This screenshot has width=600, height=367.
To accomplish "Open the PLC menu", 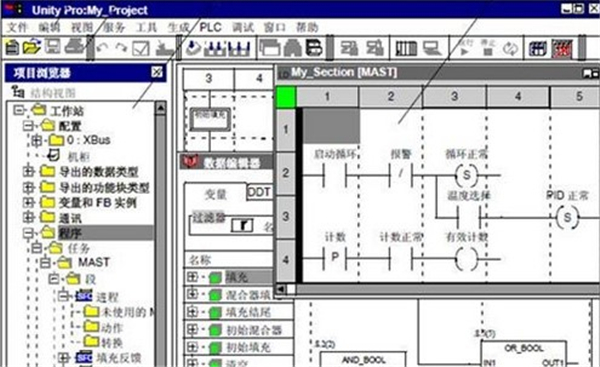I will [210, 27].
